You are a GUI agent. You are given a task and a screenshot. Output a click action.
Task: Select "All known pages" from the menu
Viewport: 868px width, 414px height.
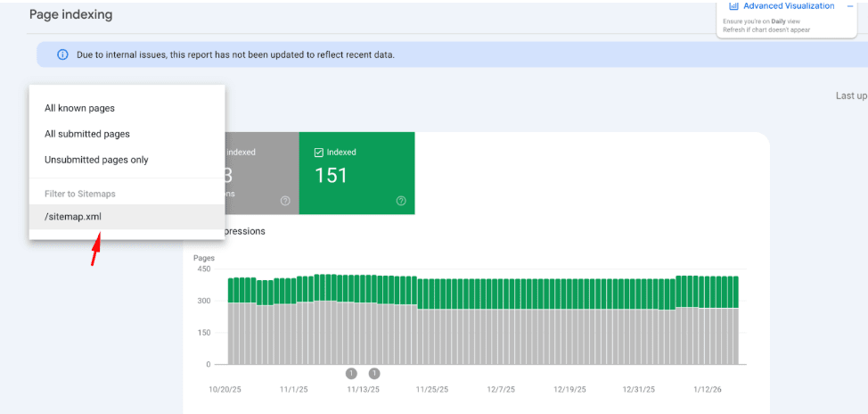pyautogui.click(x=79, y=109)
